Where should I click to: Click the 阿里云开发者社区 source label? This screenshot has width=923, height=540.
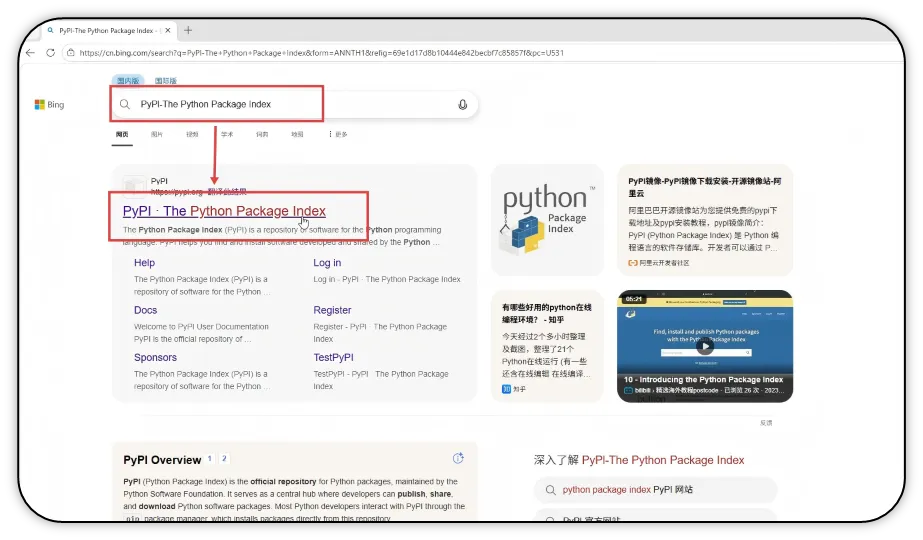click(659, 263)
